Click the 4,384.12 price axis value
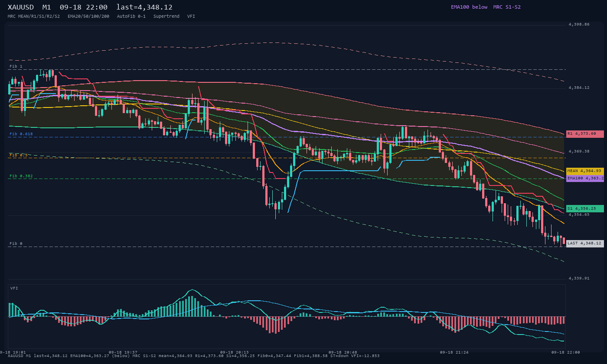Viewport: 607px width, 364px height. point(579,88)
